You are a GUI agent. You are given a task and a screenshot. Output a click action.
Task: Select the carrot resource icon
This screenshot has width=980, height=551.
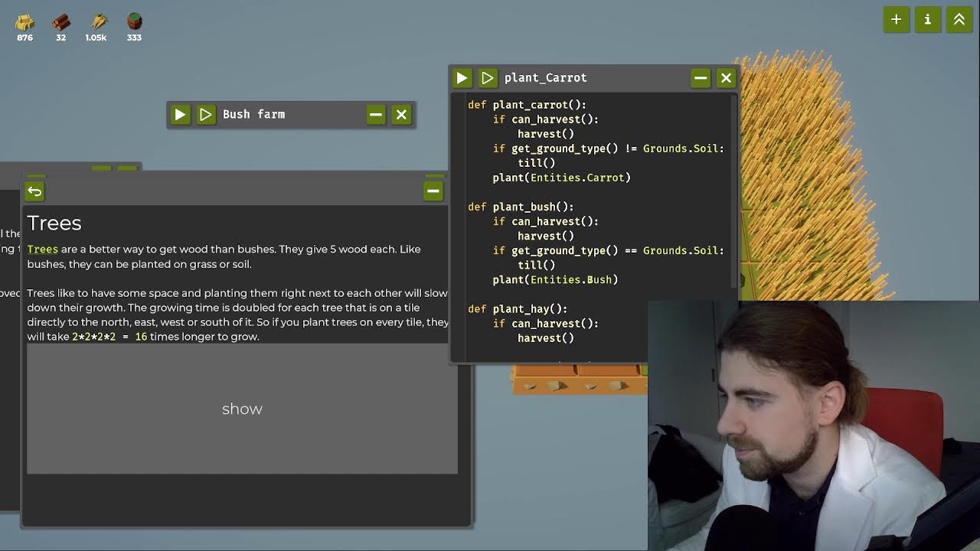(98, 21)
